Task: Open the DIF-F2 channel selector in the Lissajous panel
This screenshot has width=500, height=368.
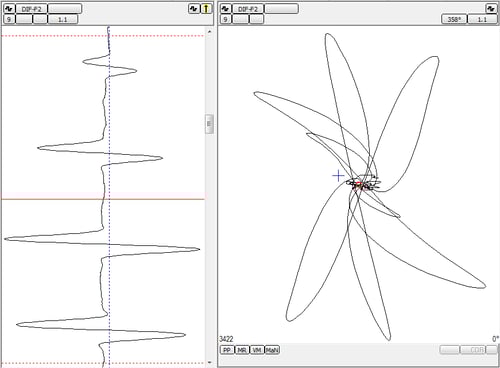Action: point(248,9)
